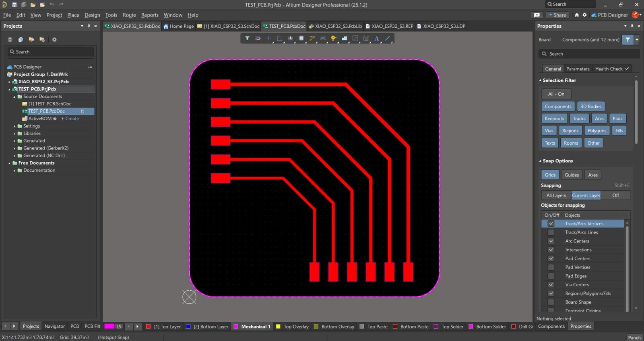Viewport: 644px width, 341px height.
Task: Switch to the Home Page tab
Action: tap(179, 26)
